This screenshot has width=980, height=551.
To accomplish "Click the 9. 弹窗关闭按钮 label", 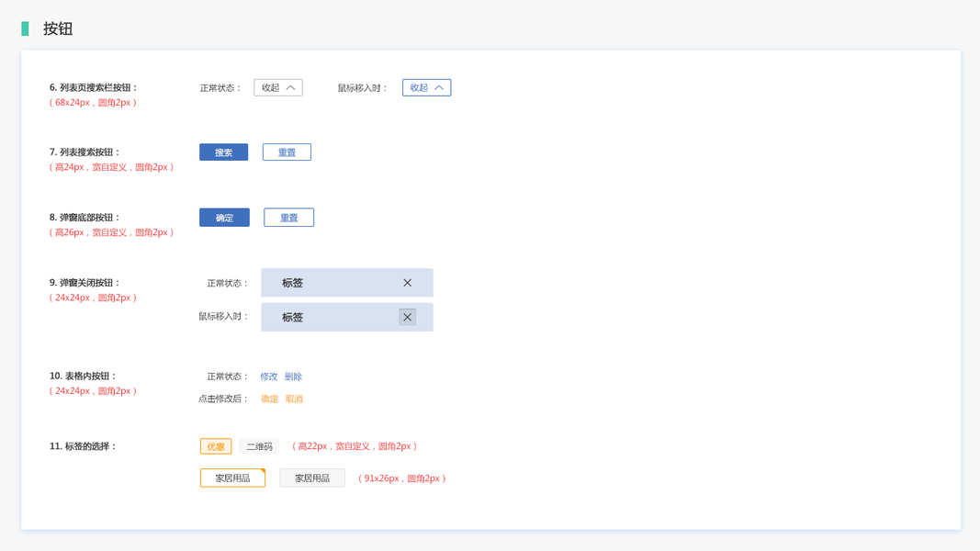I will click(84, 282).
